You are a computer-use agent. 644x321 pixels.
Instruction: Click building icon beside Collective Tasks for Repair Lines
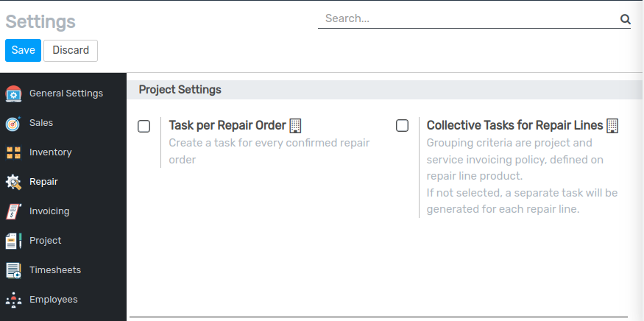[612, 125]
